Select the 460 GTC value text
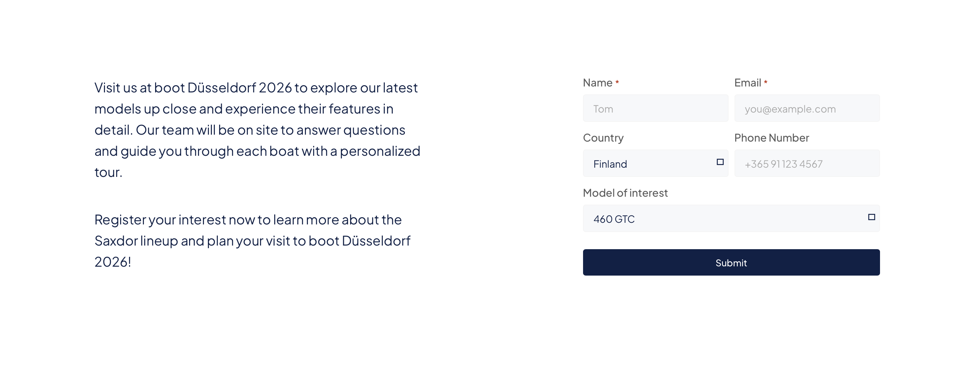Screen dimensions: 980x367 point(614,219)
